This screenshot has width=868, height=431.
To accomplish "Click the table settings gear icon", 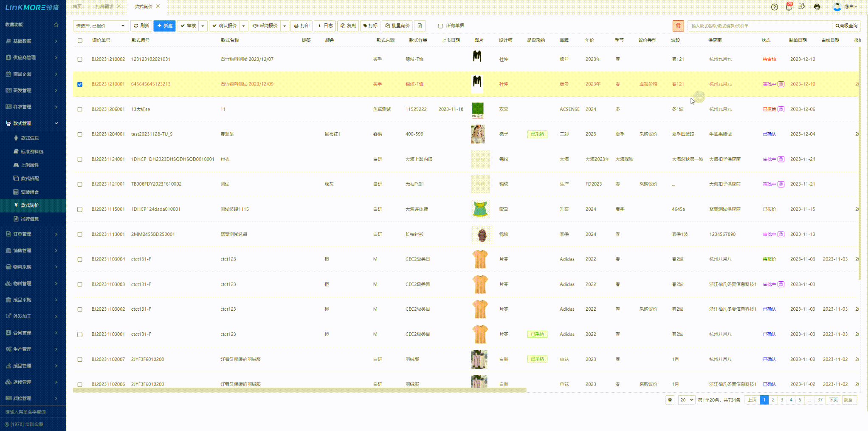I will pyautogui.click(x=670, y=400).
